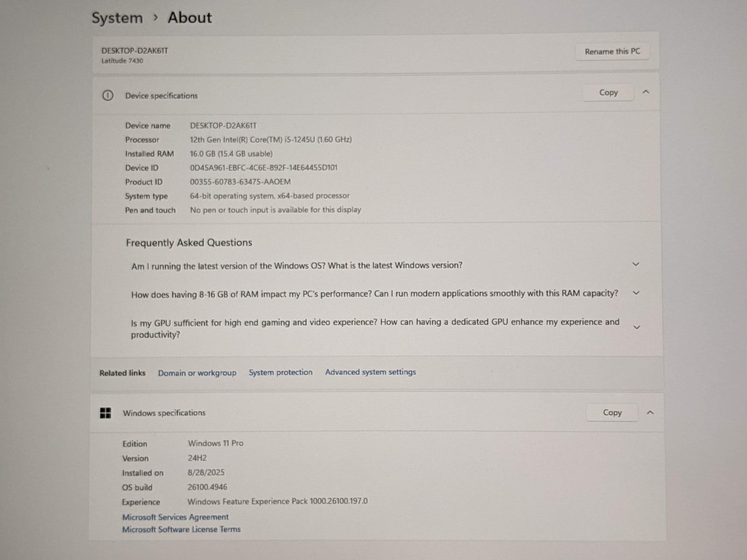The height and width of the screenshot is (560, 747).
Task: Click the Latitude 7430 model label
Action: tap(122, 61)
